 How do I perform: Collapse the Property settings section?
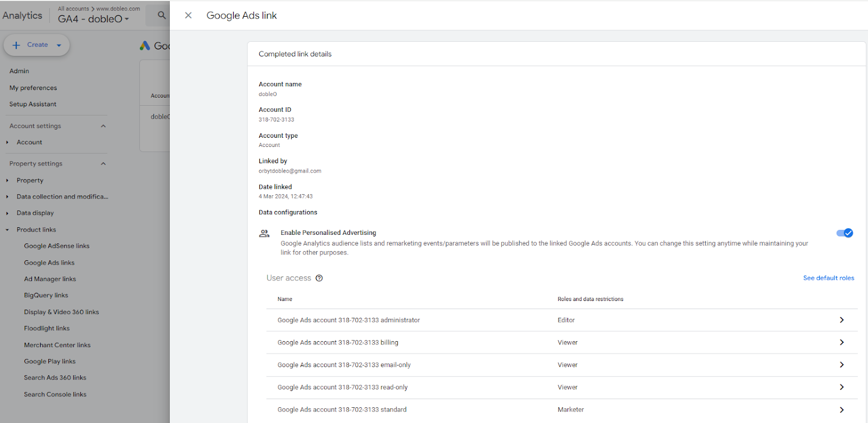point(103,164)
